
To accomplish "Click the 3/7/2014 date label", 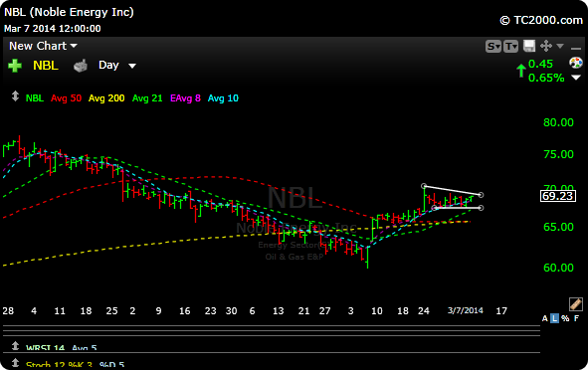I will coord(465,310).
